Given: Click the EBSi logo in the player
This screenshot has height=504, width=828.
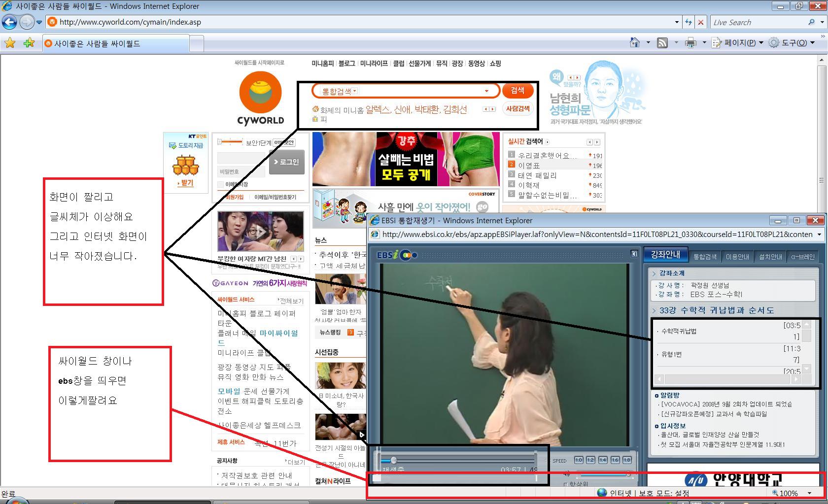Looking at the screenshot, I should [397, 255].
